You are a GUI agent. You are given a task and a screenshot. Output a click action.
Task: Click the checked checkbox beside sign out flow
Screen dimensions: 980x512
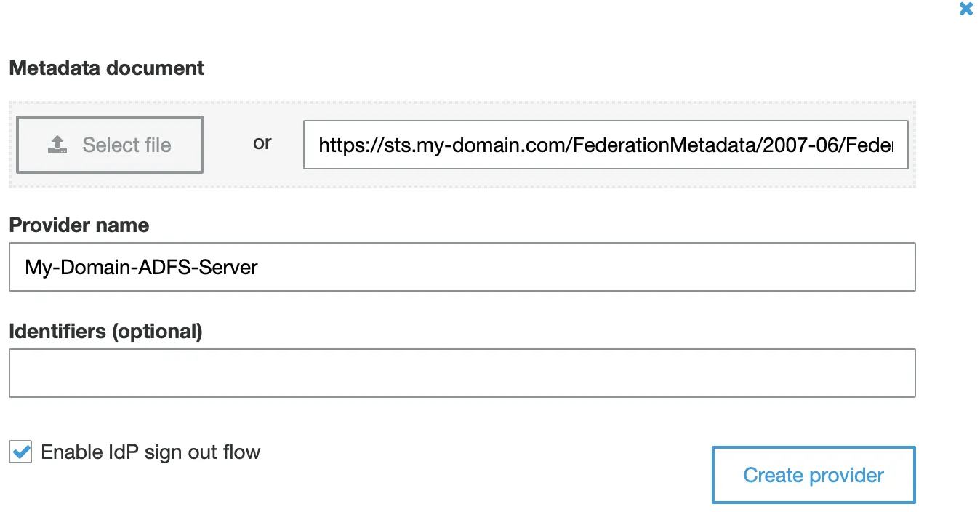20,452
